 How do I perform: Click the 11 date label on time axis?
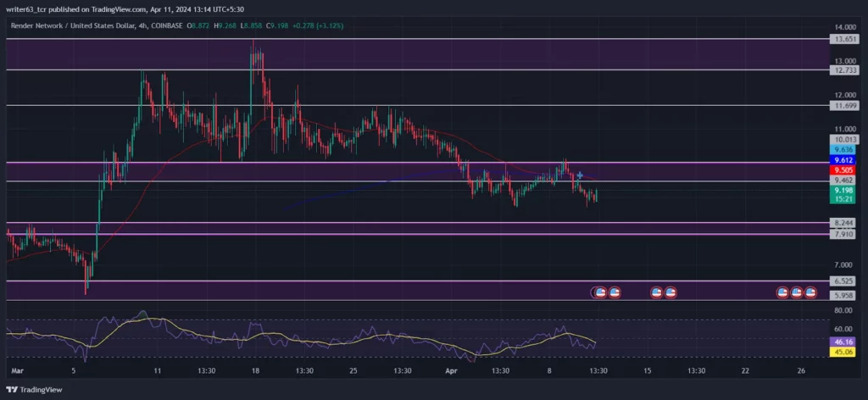(x=159, y=370)
